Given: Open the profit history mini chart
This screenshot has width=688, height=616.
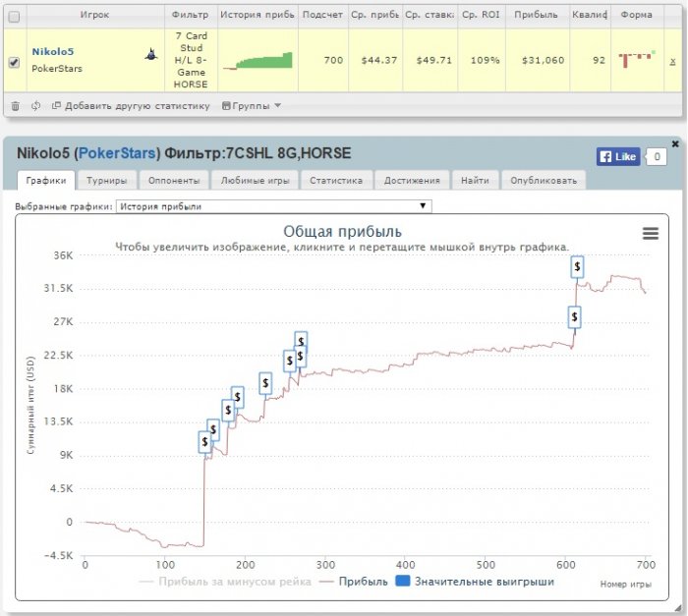Looking at the screenshot, I should tap(258, 60).
